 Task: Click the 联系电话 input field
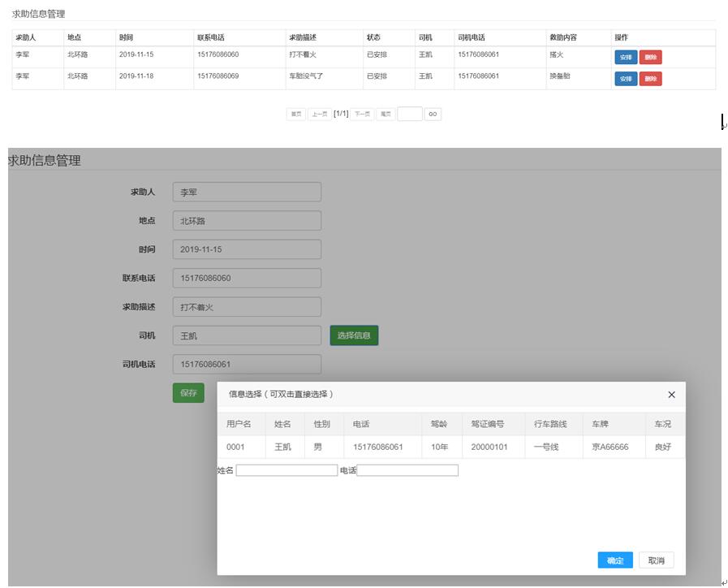click(247, 279)
